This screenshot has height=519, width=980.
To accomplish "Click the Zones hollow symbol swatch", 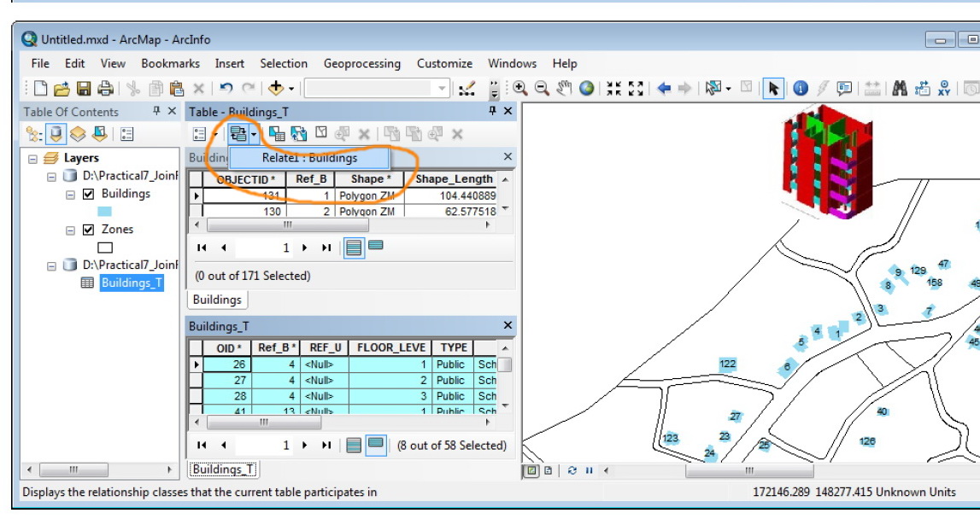I will (104, 248).
